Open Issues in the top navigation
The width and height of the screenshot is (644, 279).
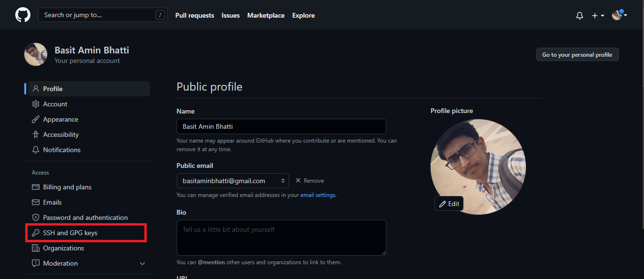click(231, 15)
